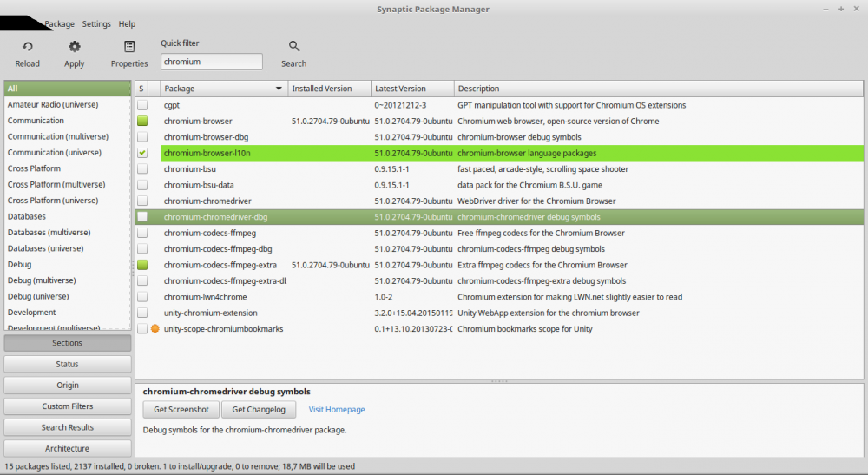Select the chromium-bsu package name
Viewport: 868px width, 475px height.
coord(190,169)
